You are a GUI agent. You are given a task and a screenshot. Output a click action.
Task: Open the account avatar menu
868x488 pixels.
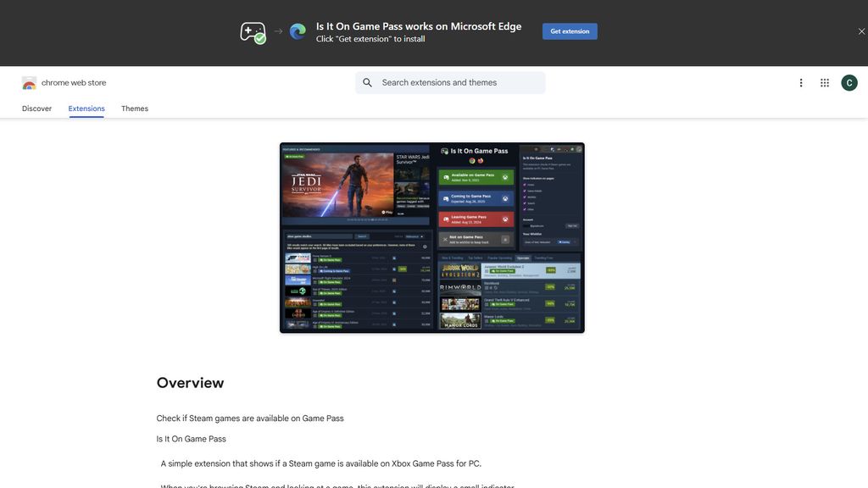click(848, 81)
